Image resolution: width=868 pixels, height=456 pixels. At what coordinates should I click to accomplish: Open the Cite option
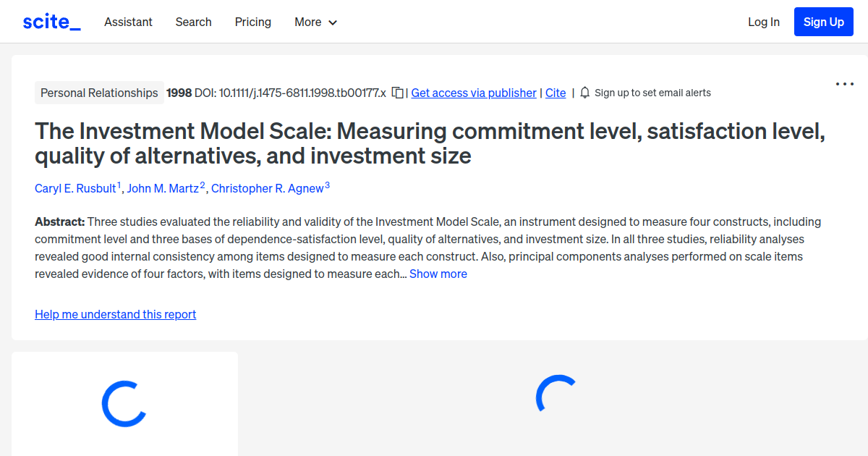point(555,93)
